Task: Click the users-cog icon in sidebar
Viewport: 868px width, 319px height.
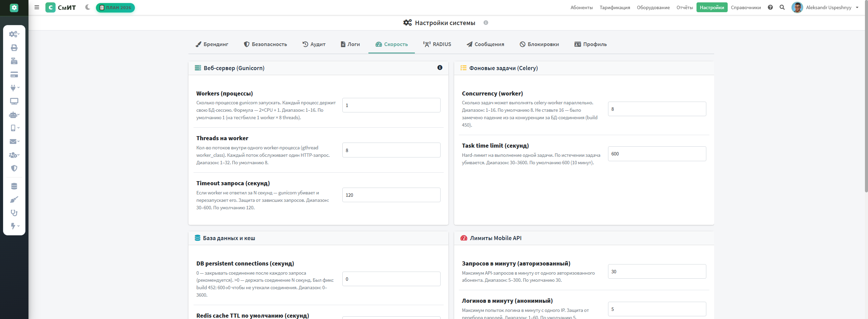Action: point(14,155)
